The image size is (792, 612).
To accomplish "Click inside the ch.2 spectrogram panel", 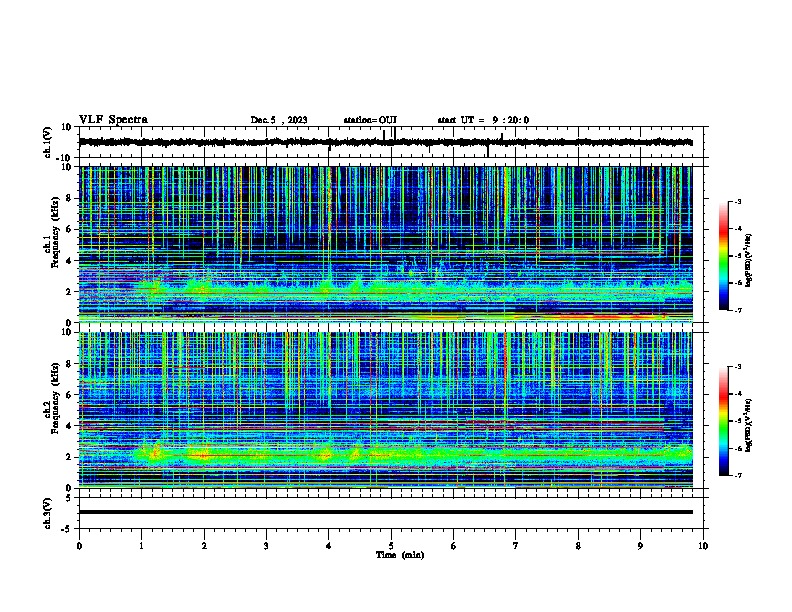I will click(x=386, y=410).
